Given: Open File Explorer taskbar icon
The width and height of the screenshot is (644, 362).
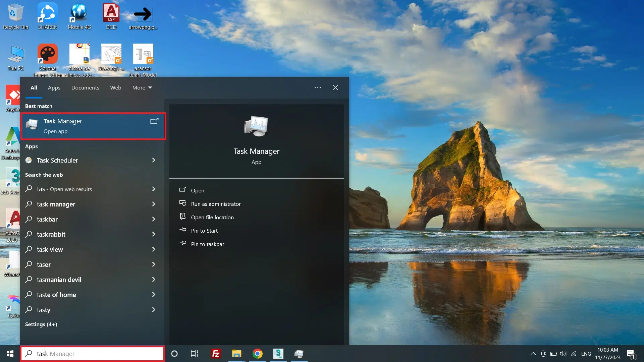Looking at the screenshot, I should coord(236,354).
